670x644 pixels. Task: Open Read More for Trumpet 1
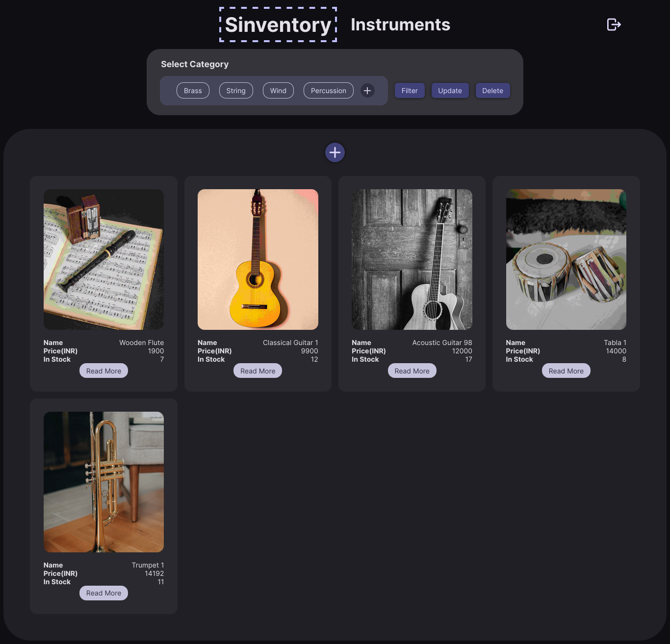point(103,593)
